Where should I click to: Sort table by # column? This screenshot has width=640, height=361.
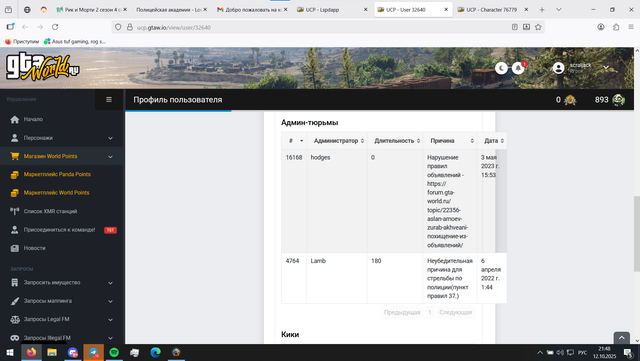point(294,141)
